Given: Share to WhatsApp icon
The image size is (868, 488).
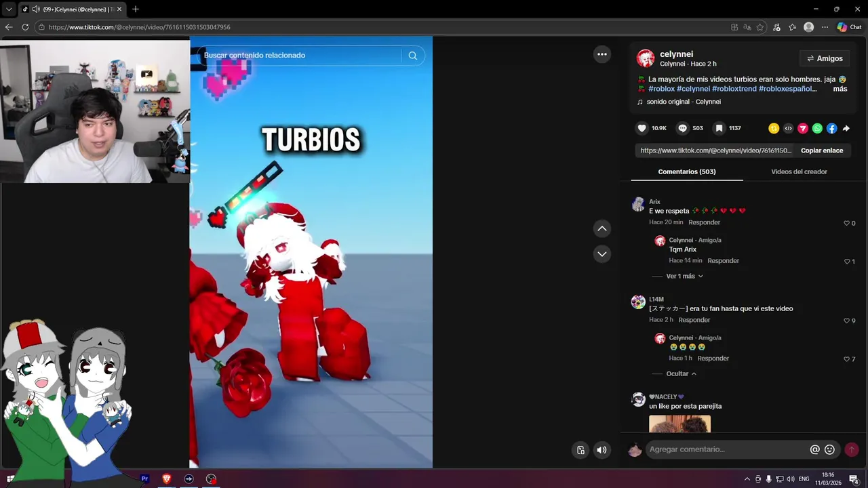Looking at the screenshot, I should 817,128.
